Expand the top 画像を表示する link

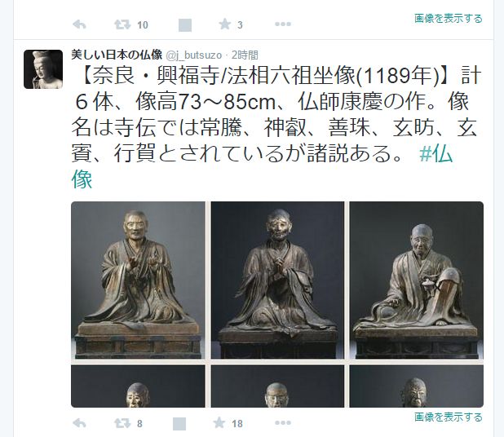(x=449, y=18)
